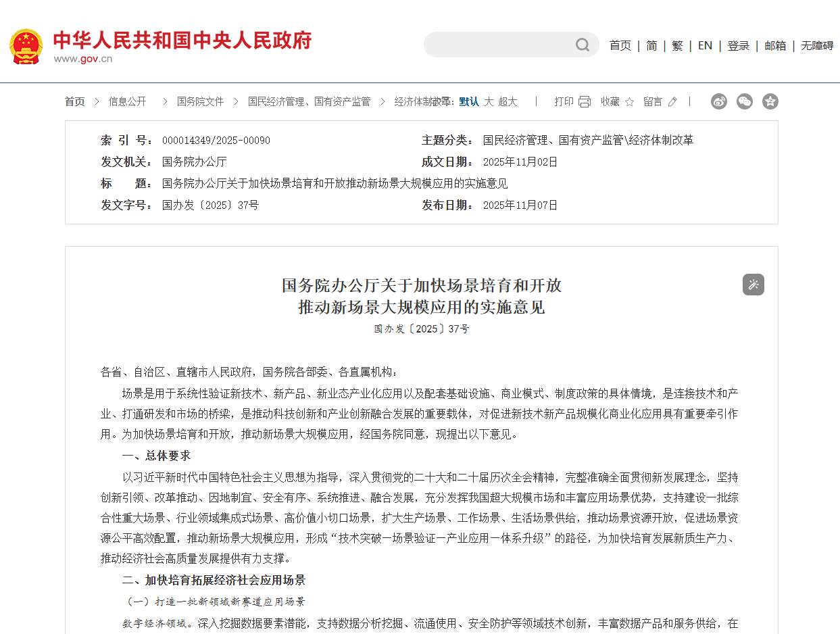Share the article via the WeChat icon
This screenshot has height=634, width=840.
(744, 101)
